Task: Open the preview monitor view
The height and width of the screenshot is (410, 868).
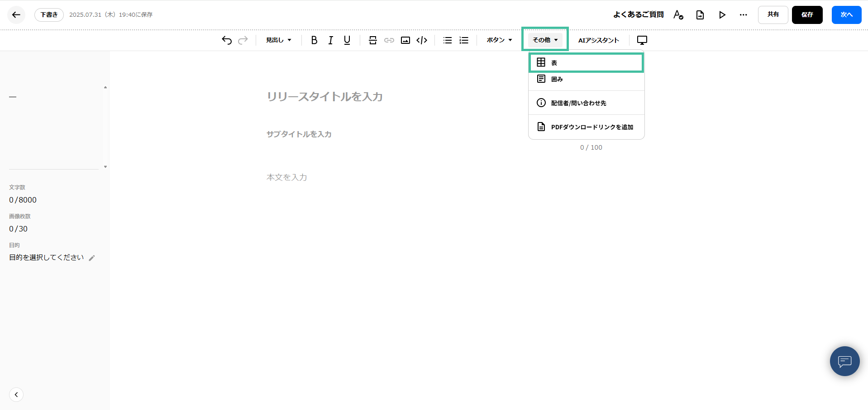Action: click(642, 40)
